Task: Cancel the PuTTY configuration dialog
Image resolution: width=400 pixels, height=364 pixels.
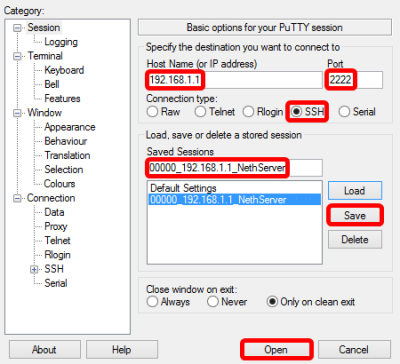Action: (354, 350)
